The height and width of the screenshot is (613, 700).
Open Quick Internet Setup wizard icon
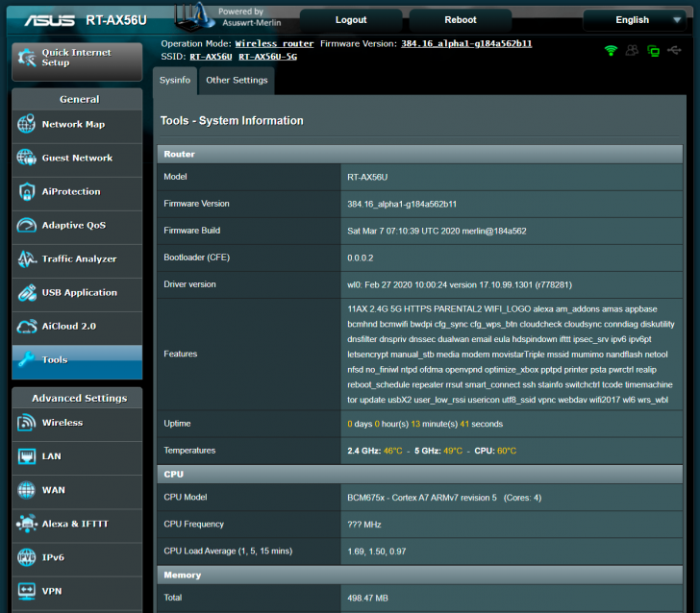pos(27,58)
